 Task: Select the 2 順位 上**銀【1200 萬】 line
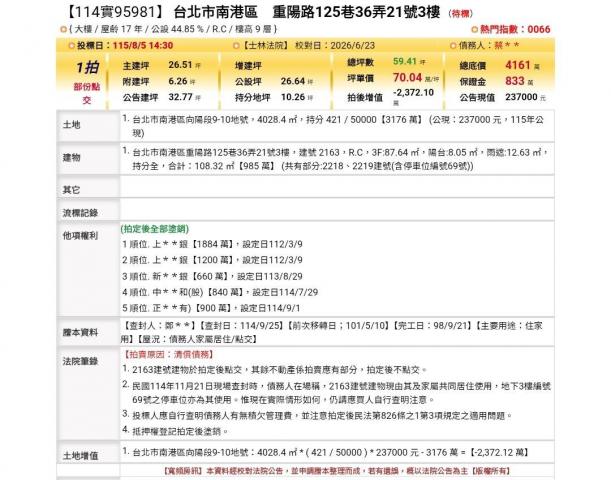tap(212, 260)
